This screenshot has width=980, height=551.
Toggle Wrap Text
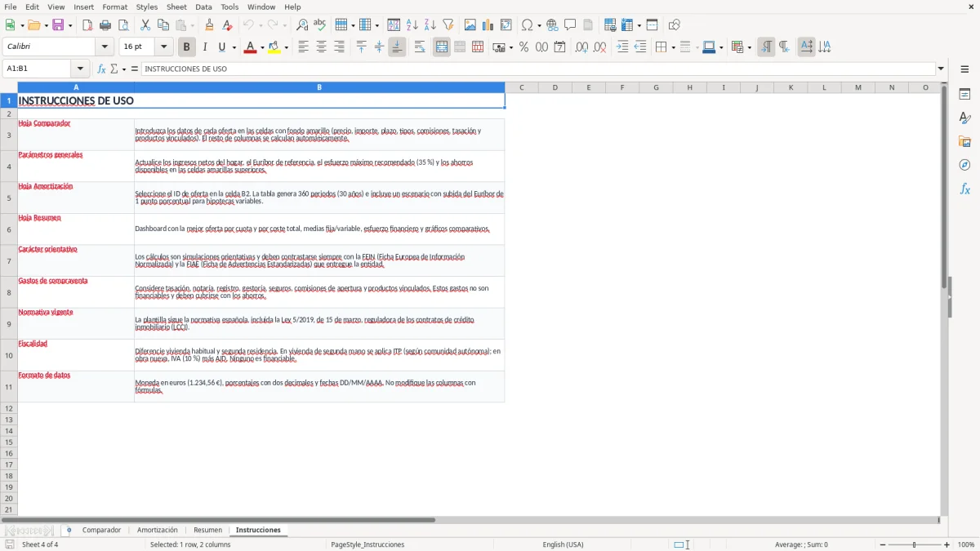[420, 47]
